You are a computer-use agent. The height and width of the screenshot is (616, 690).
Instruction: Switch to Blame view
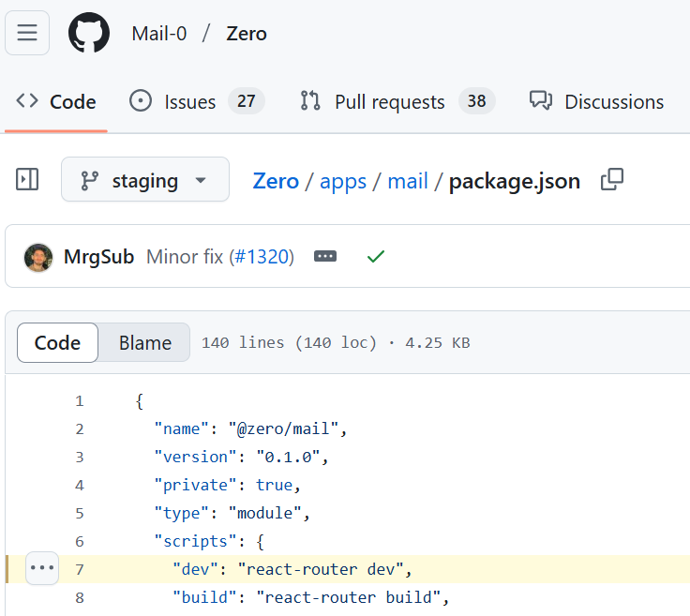point(144,343)
